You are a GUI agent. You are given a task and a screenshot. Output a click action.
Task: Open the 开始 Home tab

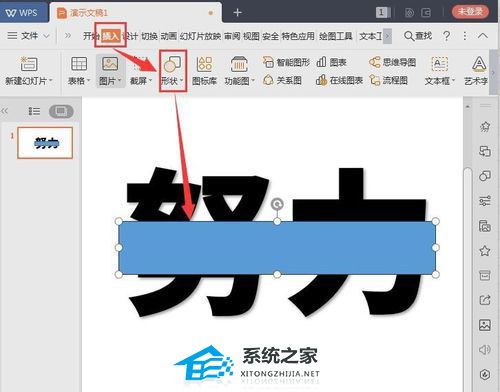pyautogui.click(x=91, y=36)
